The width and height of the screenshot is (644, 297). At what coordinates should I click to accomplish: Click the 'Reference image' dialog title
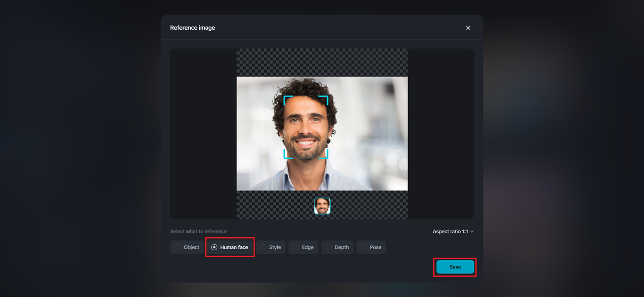[x=193, y=28]
